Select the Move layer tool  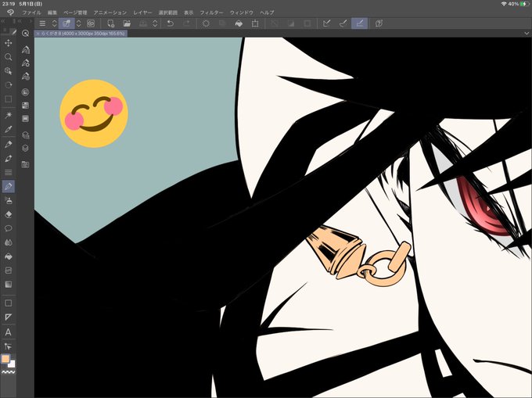pos(8,43)
